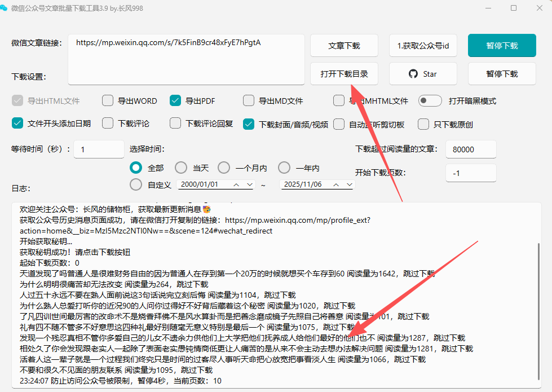Click the 等待时间 seconds input field
The image size is (552, 392).
tap(99, 149)
